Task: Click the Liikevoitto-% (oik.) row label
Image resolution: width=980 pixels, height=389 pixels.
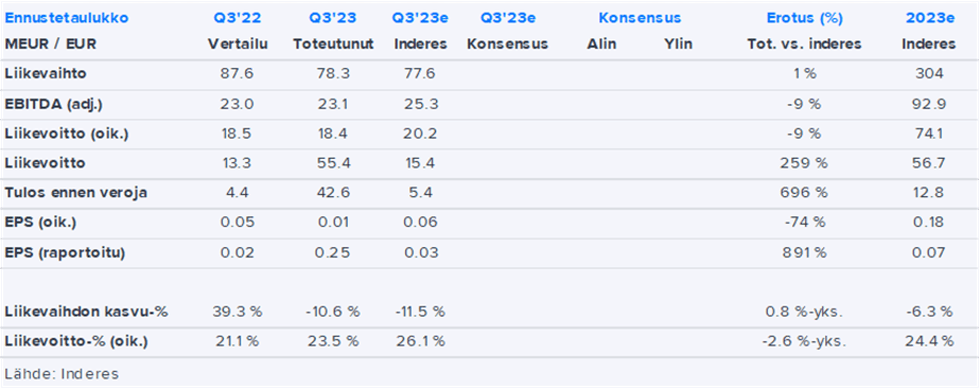Action: 76,341
